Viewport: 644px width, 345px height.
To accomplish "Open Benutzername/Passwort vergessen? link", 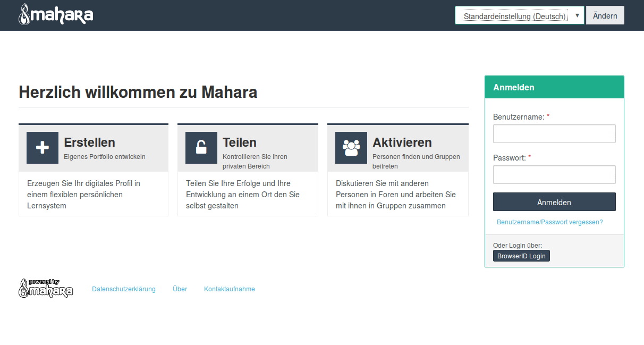I will click(550, 222).
